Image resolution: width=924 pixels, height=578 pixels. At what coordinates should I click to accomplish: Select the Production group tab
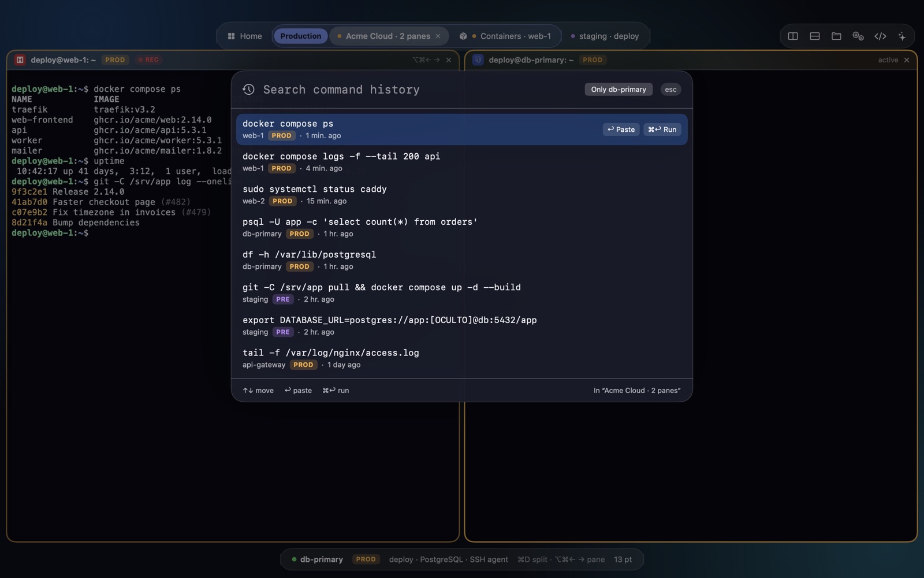pos(301,36)
